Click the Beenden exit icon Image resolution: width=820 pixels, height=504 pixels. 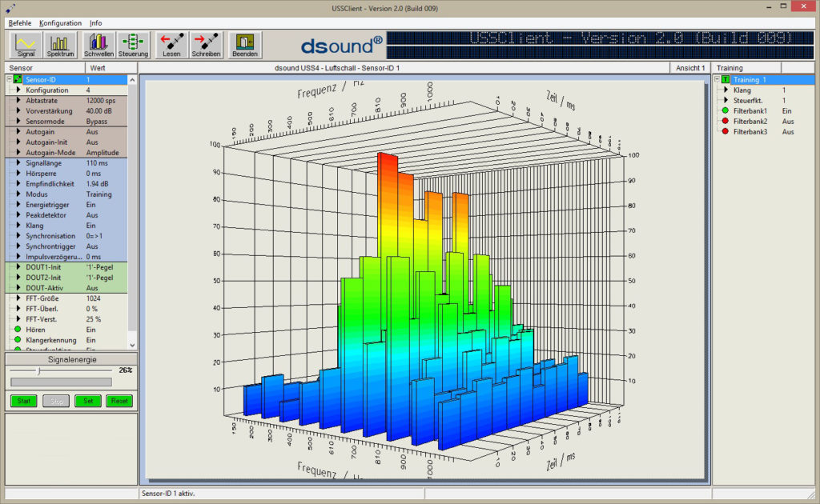tap(245, 45)
